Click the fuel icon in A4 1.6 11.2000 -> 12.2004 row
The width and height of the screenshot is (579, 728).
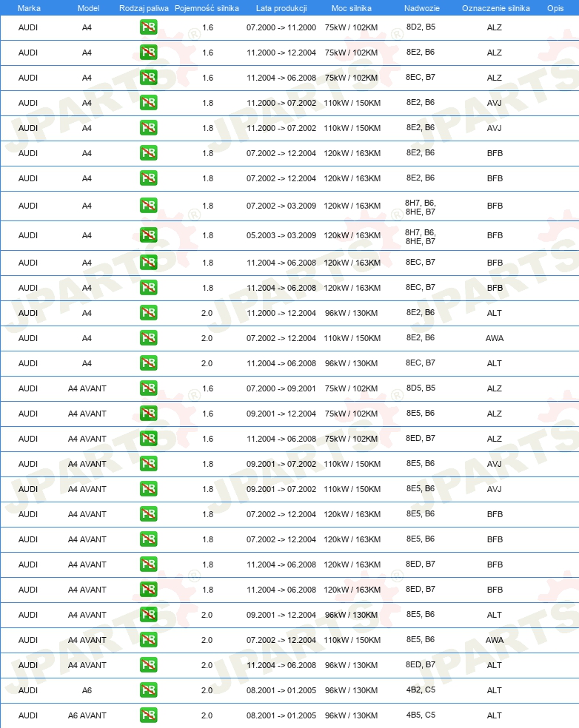[148, 53]
